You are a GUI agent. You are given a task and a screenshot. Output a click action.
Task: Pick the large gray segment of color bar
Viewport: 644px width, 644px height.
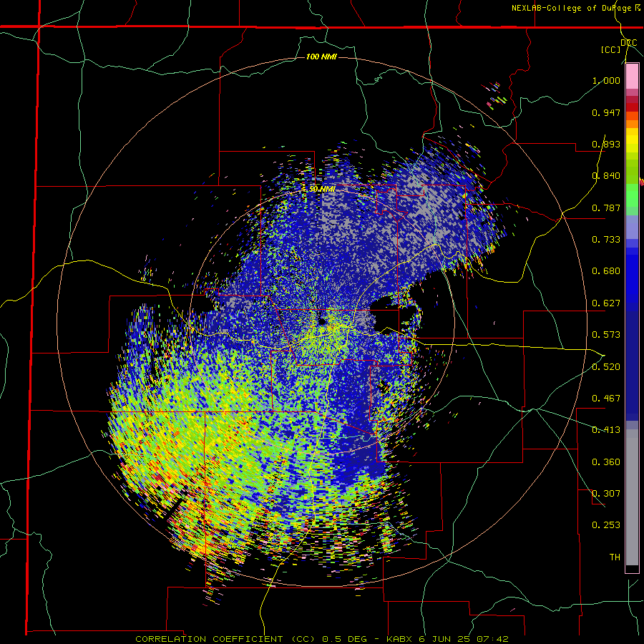tap(632, 497)
